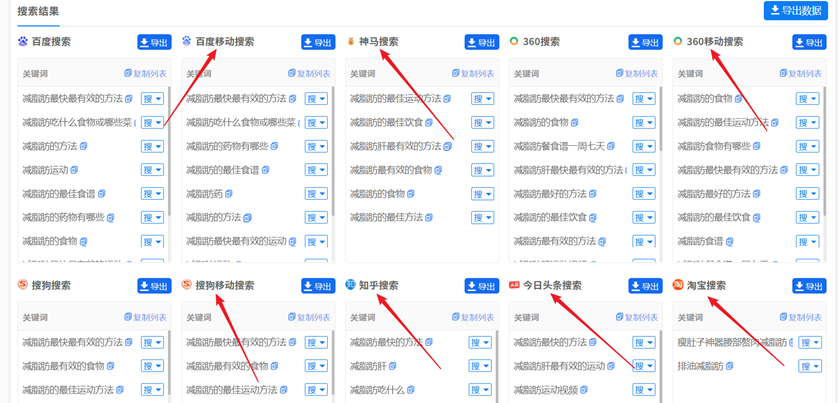
Task: Open 搜 dropdown for 减脂肪最有效的食物 in 搜狗移动搜索
Action: [x=316, y=366]
